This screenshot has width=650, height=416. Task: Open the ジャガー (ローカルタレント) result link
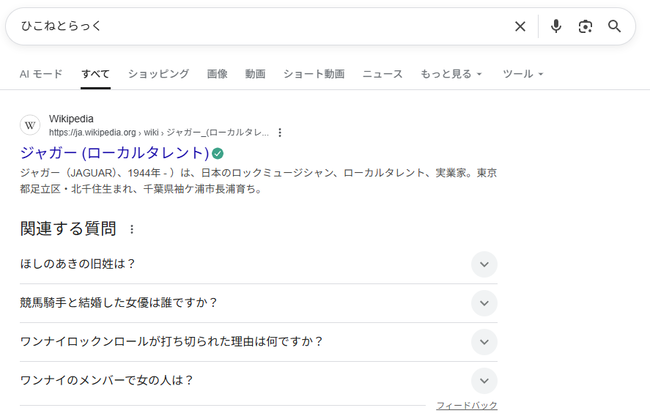coord(115,153)
